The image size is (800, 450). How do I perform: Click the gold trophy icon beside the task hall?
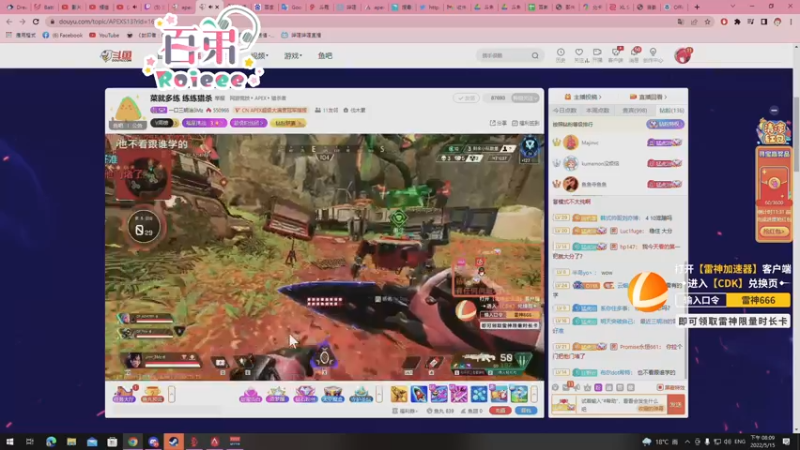pyautogui.click(x=153, y=394)
